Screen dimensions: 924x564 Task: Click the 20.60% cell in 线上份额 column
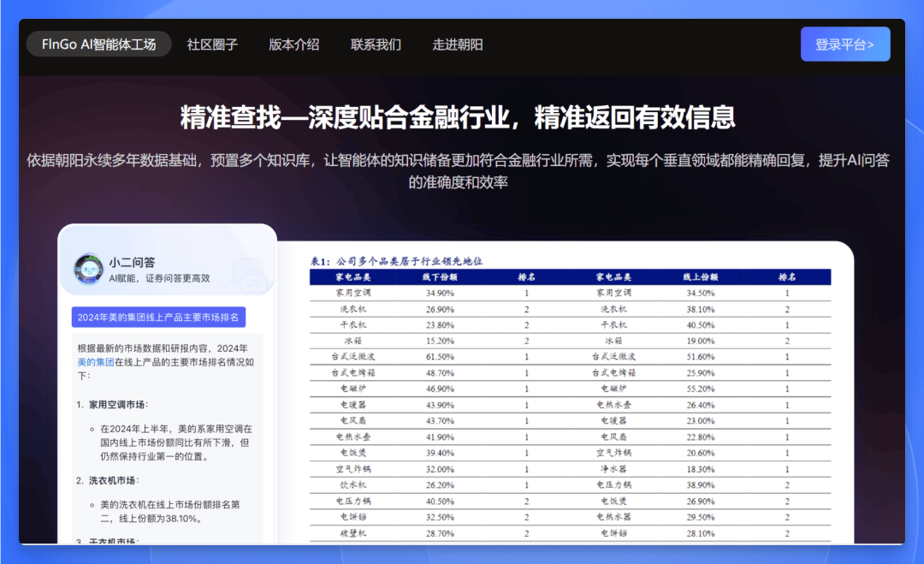tap(700, 454)
